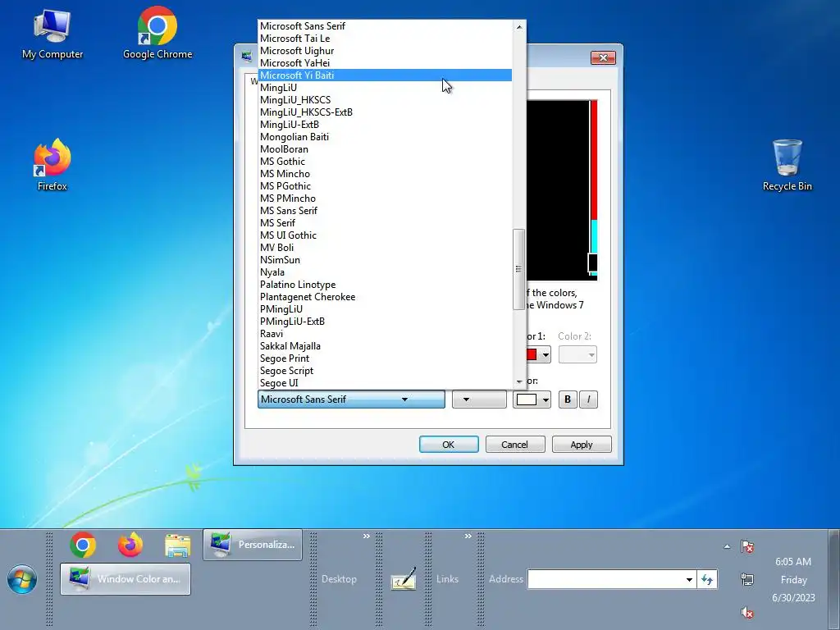Click the muted volume tray icon
The width and height of the screenshot is (840, 630).
pos(747,612)
